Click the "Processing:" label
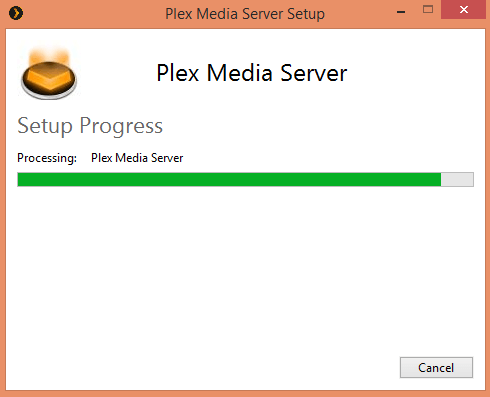 pyautogui.click(x=47, y=158)
